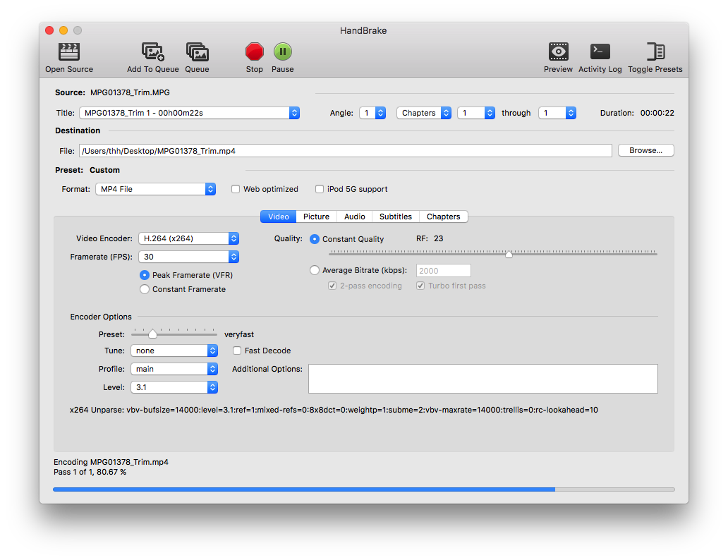Show the Queue window icon

click(197, 51)
